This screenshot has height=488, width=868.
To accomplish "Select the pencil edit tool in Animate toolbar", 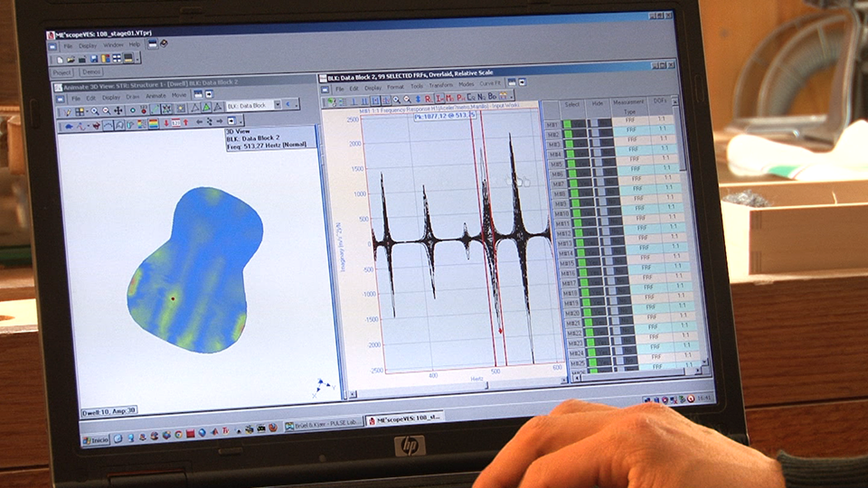I will coord(68,112).
